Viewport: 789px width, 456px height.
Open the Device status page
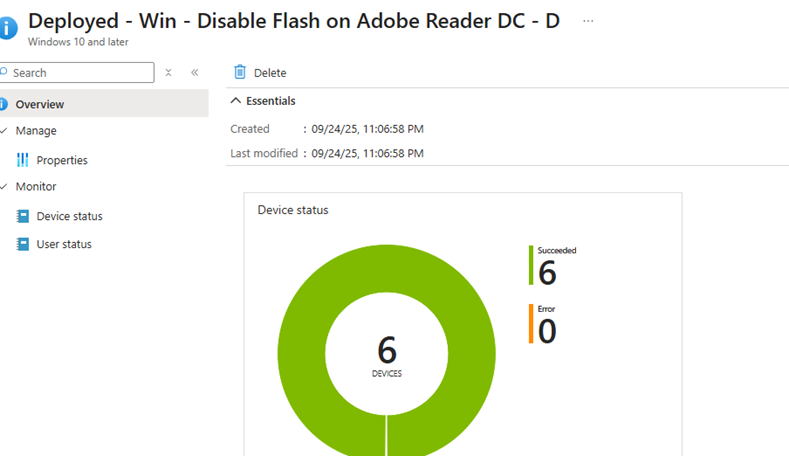pyautogui.click(x=69, y=216)
